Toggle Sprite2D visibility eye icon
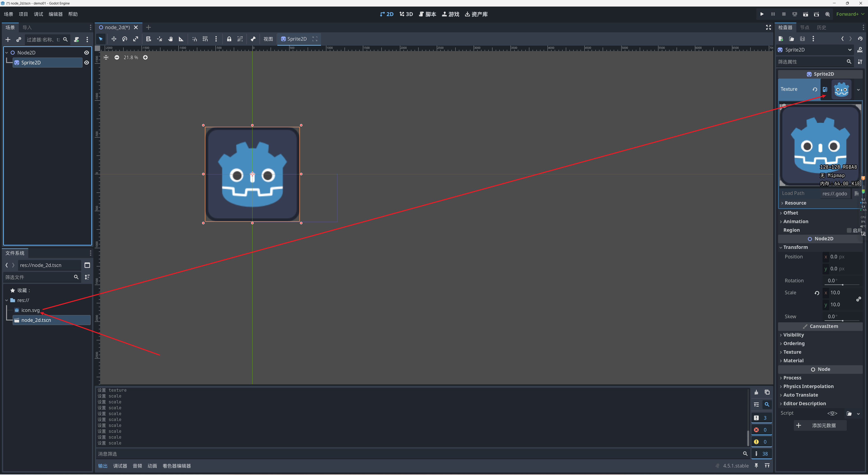The width and height of the screenshot is (868, 475). point(87,63)
